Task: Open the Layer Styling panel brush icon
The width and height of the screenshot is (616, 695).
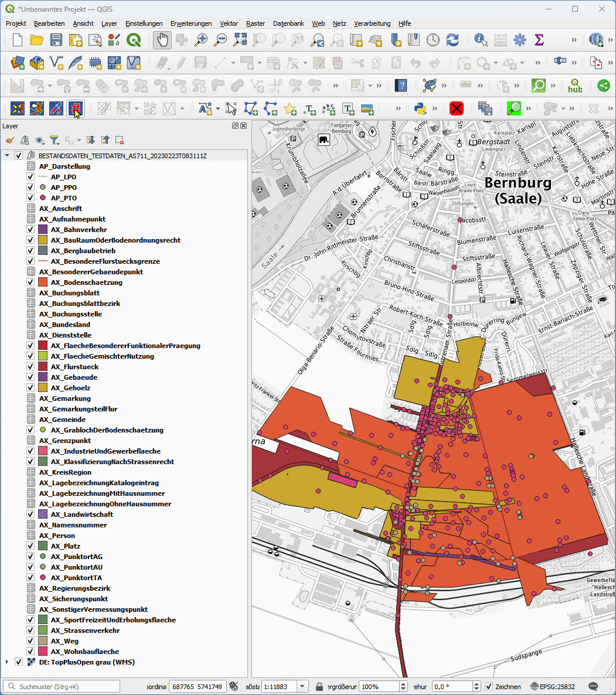Action: pyautogui.click(x=10, y=141)
